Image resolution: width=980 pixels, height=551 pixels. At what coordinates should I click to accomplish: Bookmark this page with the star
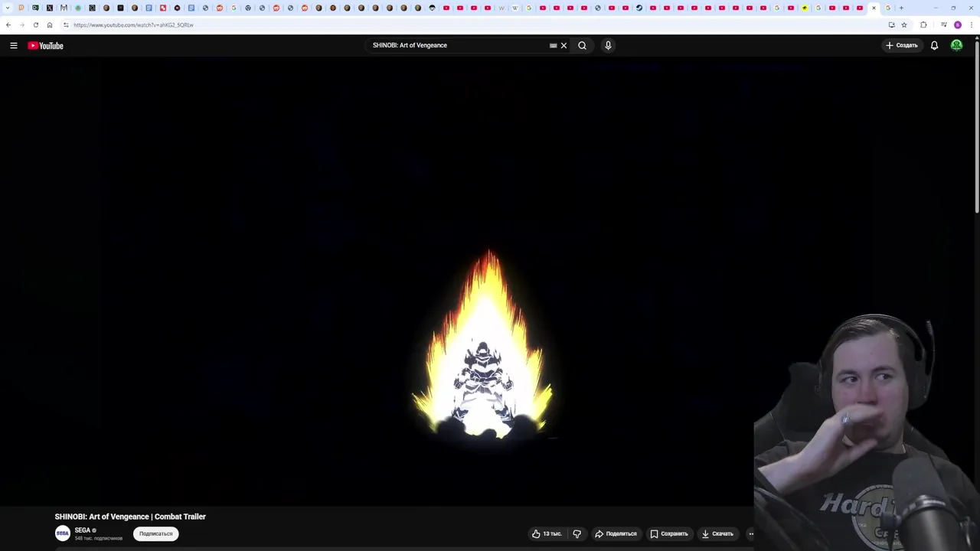coord(904,24)
